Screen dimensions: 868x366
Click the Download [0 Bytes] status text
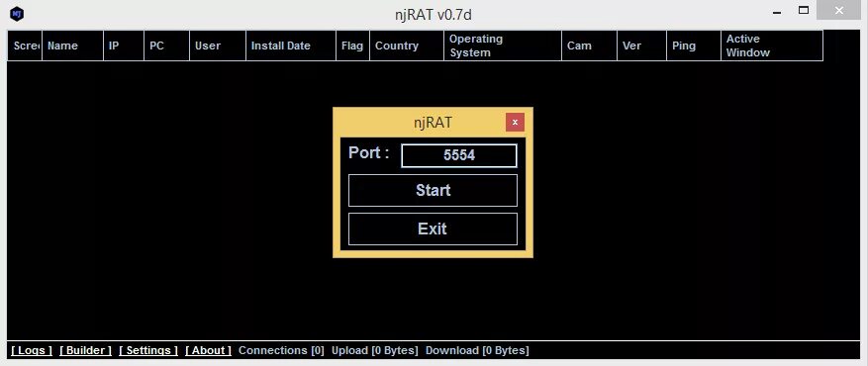click(477, 350)
